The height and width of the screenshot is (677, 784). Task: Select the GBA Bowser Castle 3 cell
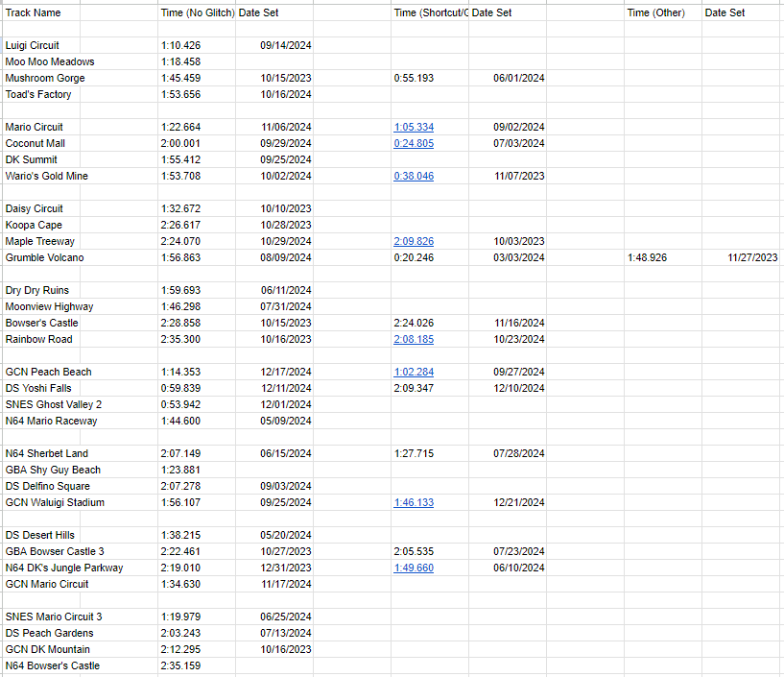(x=41, y=551)
